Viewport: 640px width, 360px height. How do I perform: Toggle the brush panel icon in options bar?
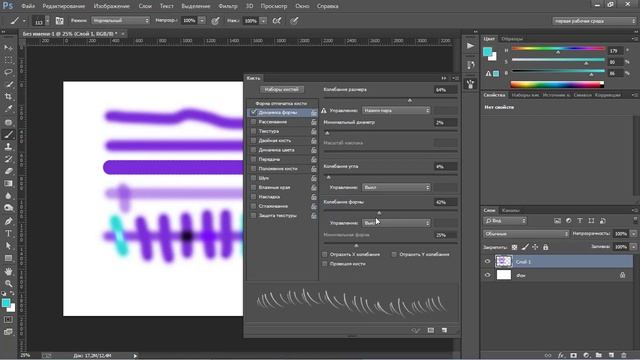click(60, 20)
